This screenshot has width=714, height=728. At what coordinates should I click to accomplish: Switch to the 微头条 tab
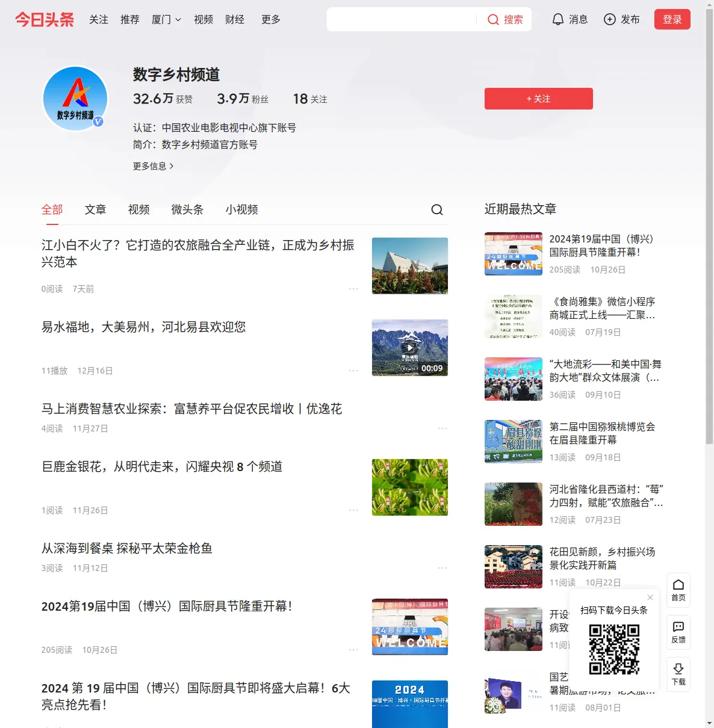[188, 209]
